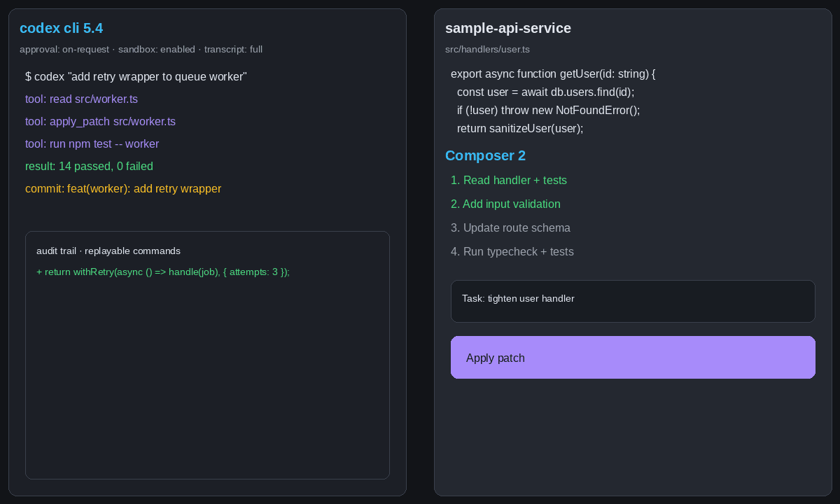The height and width of the screenshot is (504, 840).
Task: Click 'audit trail · replayable commands' label
Action: click(108, 251)
